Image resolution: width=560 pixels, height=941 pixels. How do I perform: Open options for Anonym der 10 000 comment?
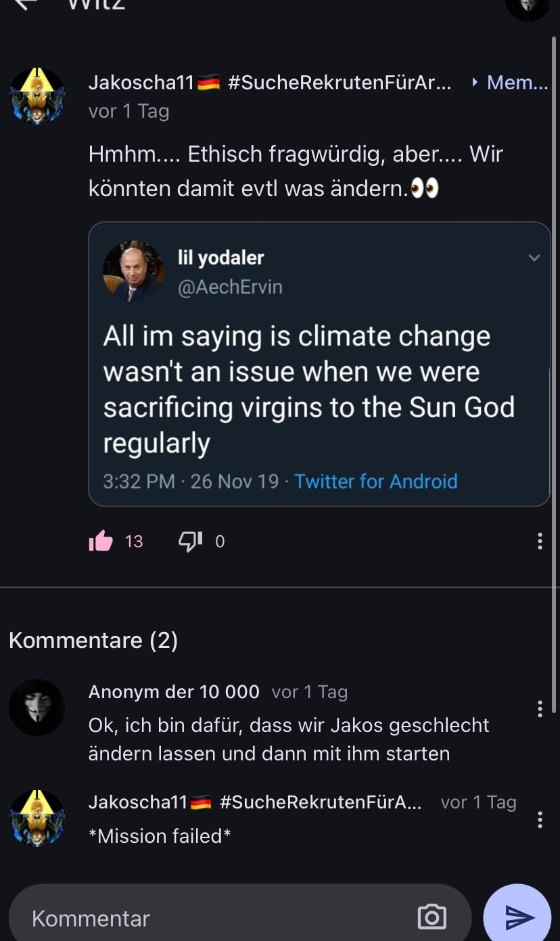point(539,708)
